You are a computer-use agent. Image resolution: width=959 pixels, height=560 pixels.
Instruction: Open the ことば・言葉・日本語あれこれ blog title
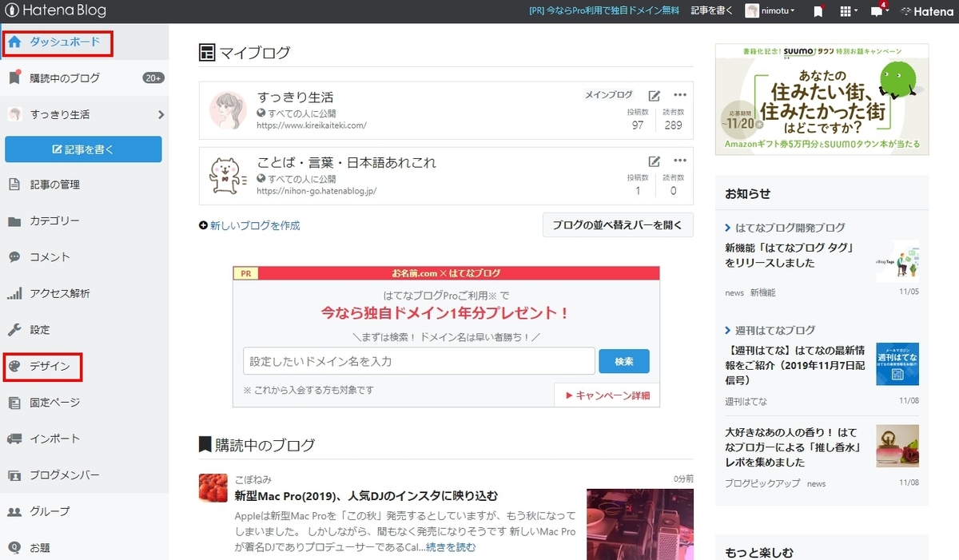(x=347, y=163)
